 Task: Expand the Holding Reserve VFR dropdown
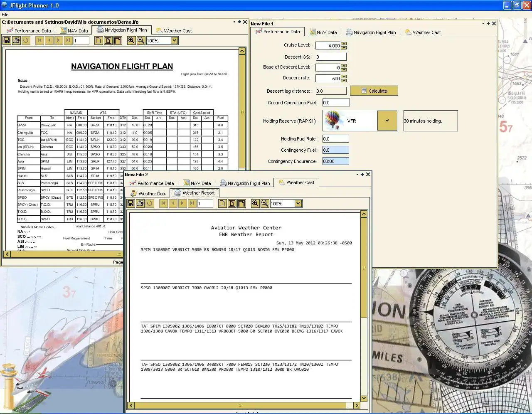coord(387,121)
